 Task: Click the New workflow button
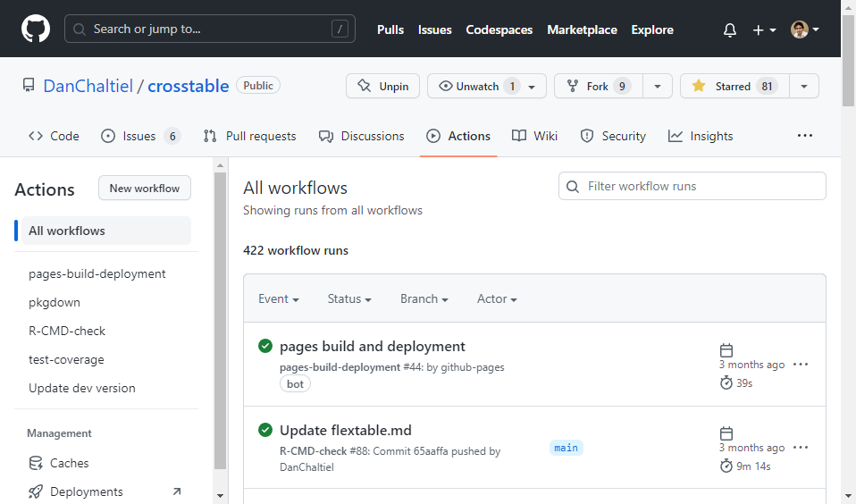(144, 188)
